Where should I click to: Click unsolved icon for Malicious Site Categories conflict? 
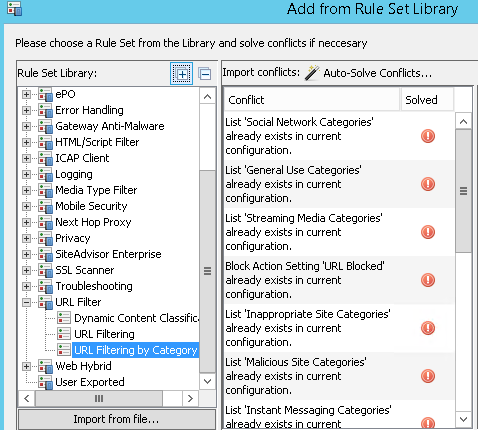[428, 376]
